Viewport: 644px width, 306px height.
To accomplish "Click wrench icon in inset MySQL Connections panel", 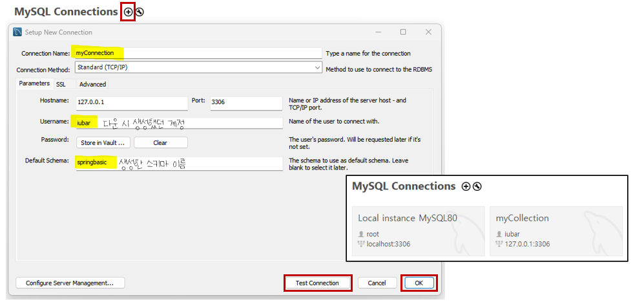I will click(x=477, y=187).
